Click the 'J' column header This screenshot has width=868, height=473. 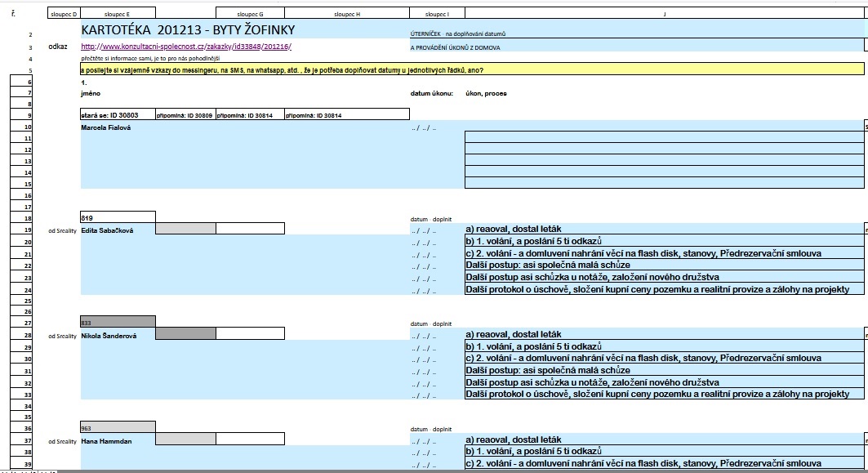coord(665,14)
